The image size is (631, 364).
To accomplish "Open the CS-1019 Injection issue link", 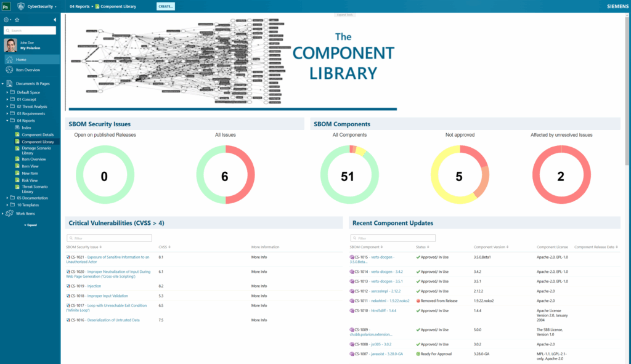I will [x=94, y=286].
